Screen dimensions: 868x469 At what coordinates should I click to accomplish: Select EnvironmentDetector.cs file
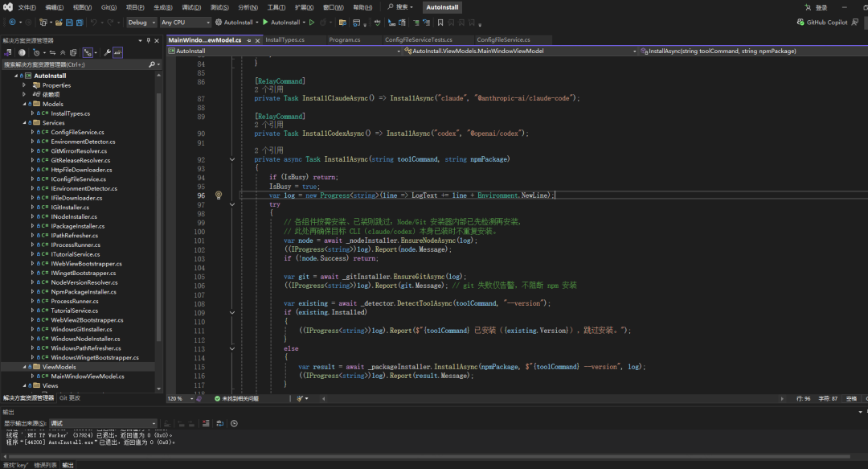(x=83, y=142)
